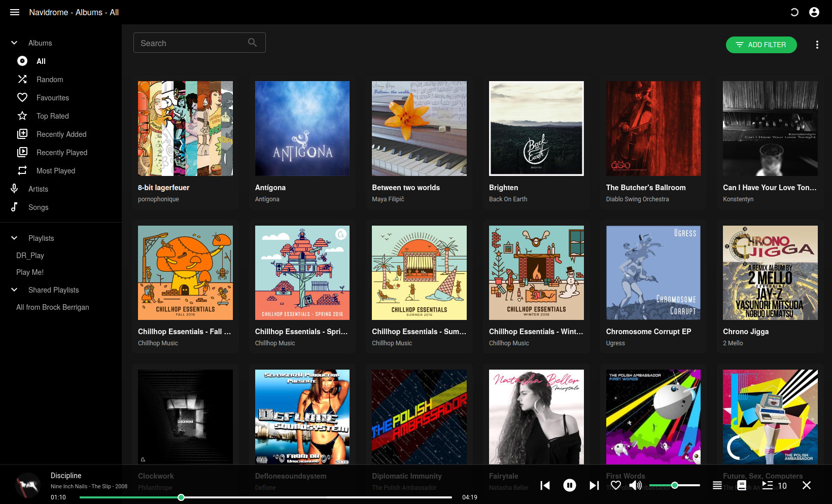Favourite the playing track with the heart
This screenshot has height=504, width=832.
coord(615,485)
